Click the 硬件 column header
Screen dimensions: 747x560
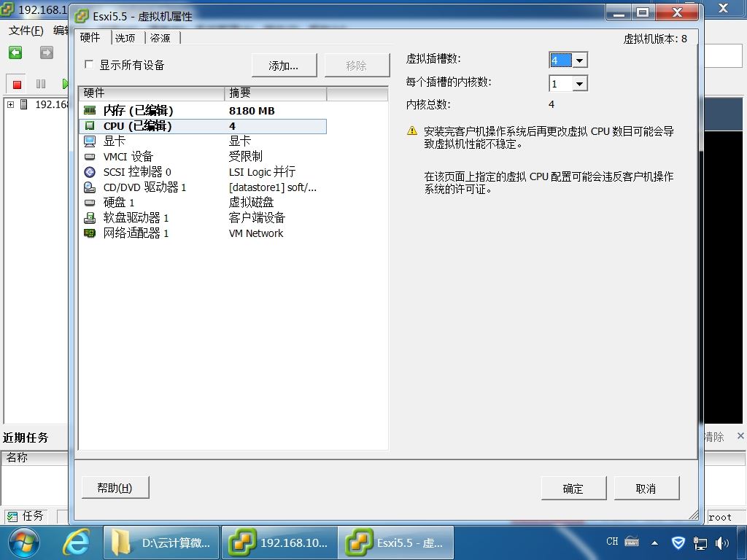[x=152, y=93]
